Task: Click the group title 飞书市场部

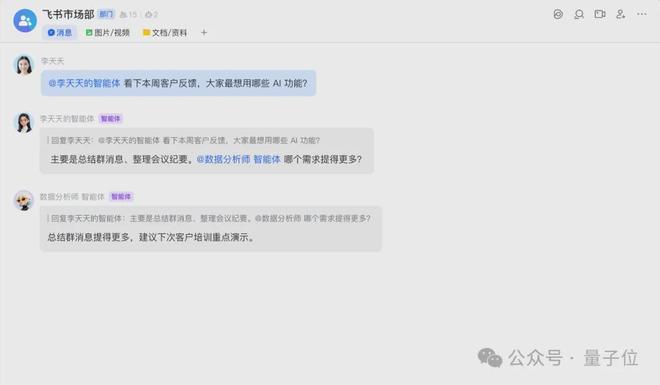Action: pyautogui.click(x=68, y=14)
